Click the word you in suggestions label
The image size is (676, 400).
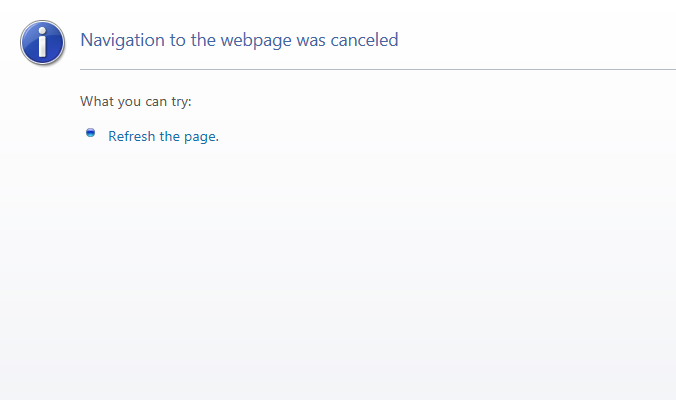click(129, 102)
